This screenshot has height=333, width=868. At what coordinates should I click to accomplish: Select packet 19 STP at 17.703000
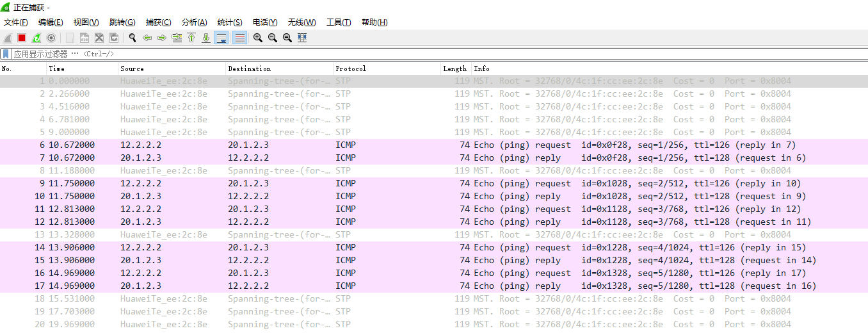434,312
